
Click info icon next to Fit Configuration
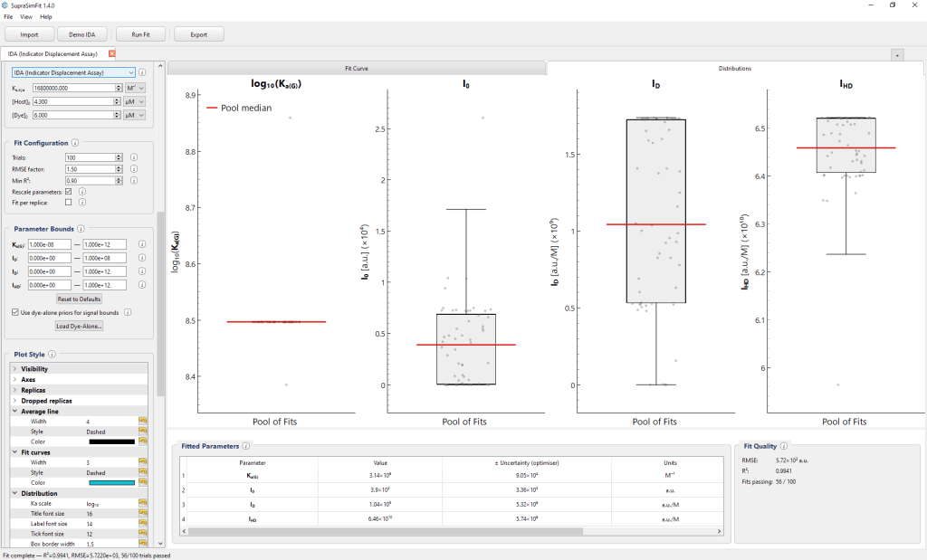[75, 143]
